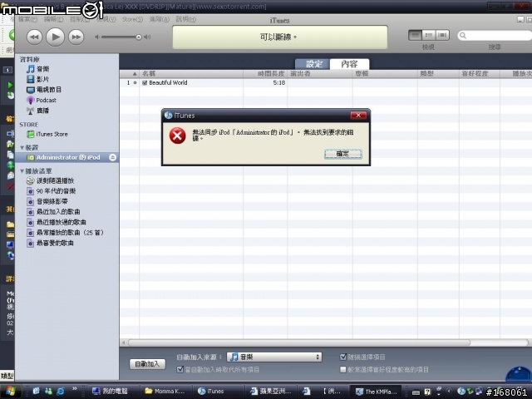Click the Previous track rewind button
The width and height of the screenshot is (532, 399).
(34, 37)
